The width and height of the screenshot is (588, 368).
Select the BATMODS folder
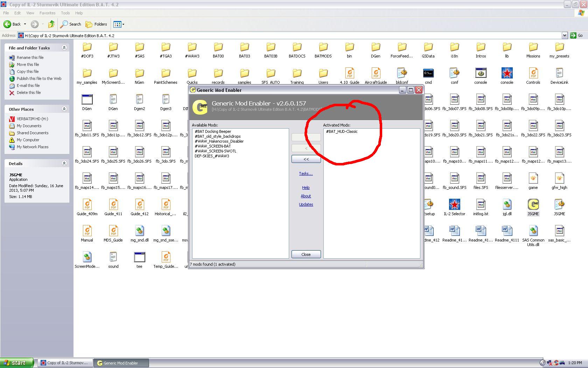pyautogui.click(x=323, y=50)
